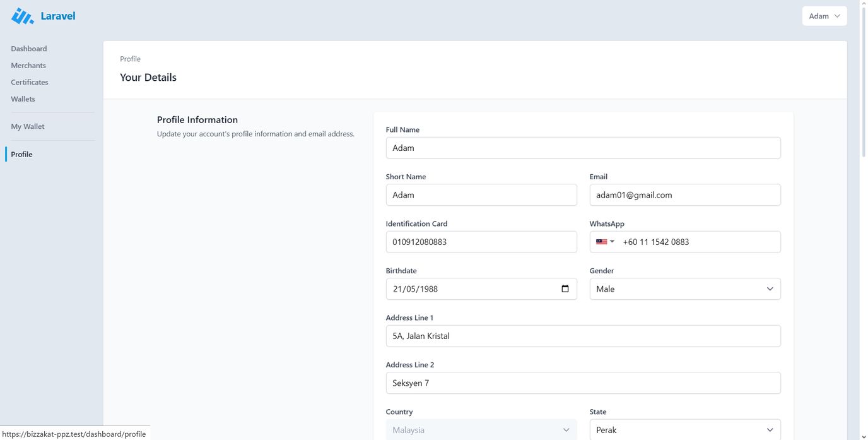Open the Merchants page from sidebar
The image size is (868, 440).
point(28,65)
